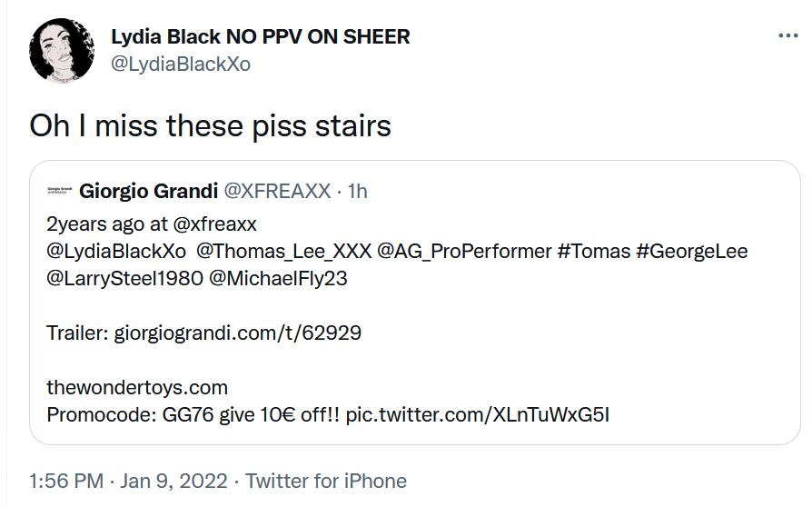The height and width of the screenshot is (507, 812).
Task: Click the quoted tweet's 1h timestamp
Action: click(x=357, y=192)
